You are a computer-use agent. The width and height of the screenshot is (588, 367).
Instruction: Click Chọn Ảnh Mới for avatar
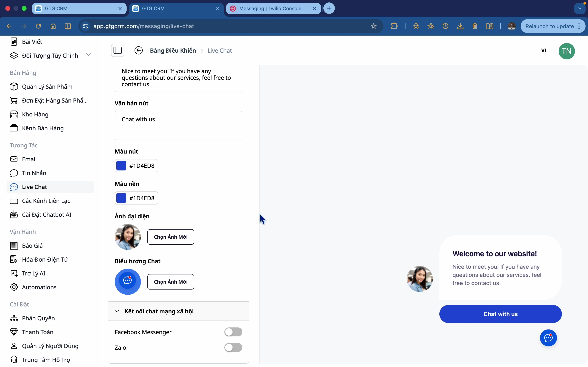point(170,237)
